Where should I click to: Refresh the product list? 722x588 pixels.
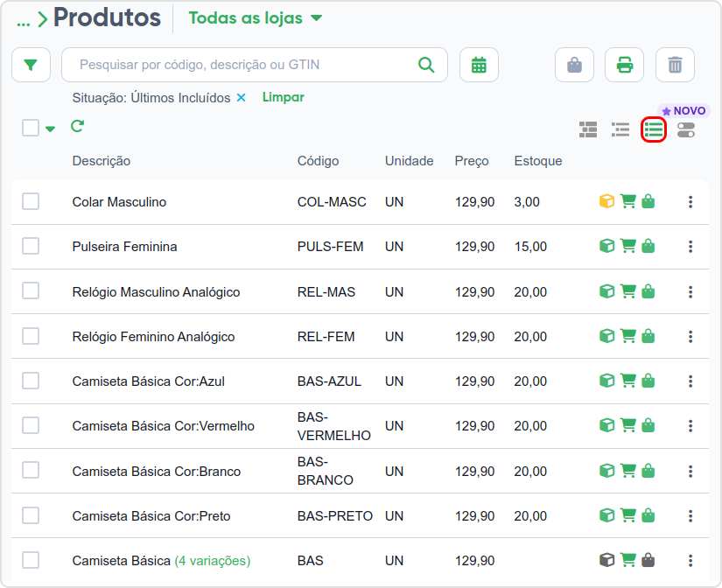(x=77, y=126)
